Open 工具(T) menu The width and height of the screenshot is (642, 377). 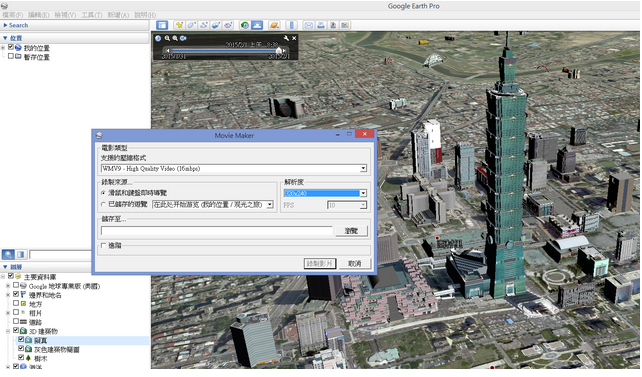[x=92, y=15]
